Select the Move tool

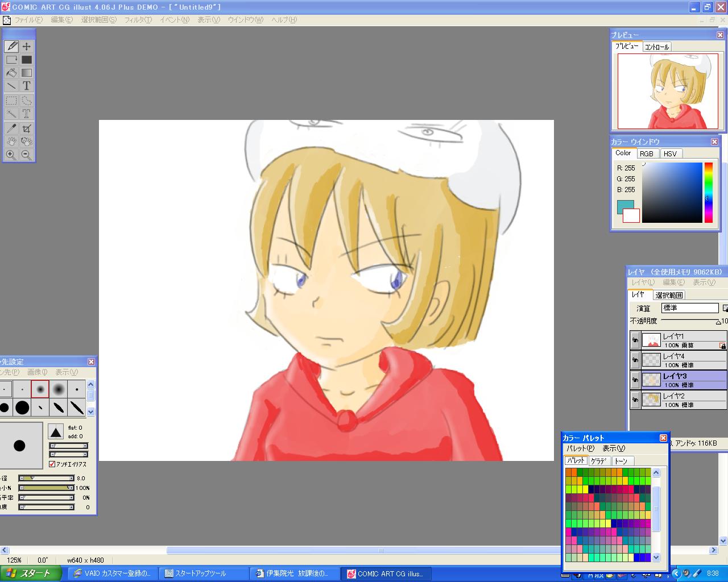[x=27, y=47]
